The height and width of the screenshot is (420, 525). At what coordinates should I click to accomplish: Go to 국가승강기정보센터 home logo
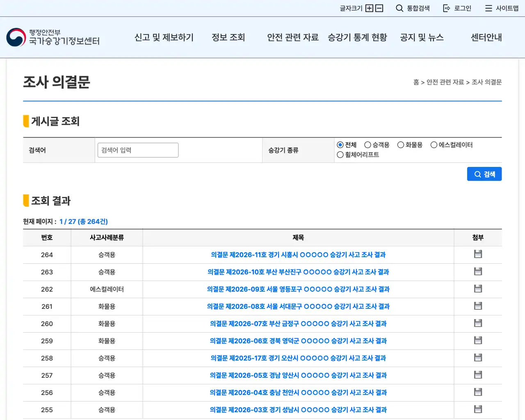53,37
